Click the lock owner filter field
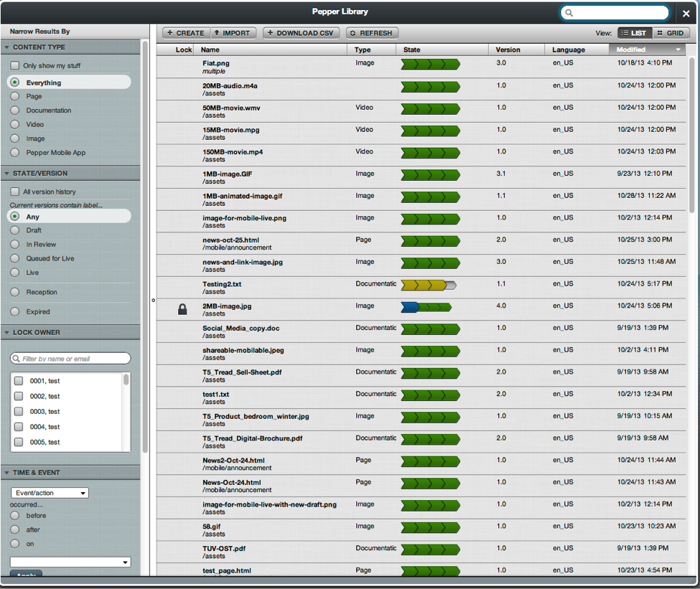 (x=71, y=358)
